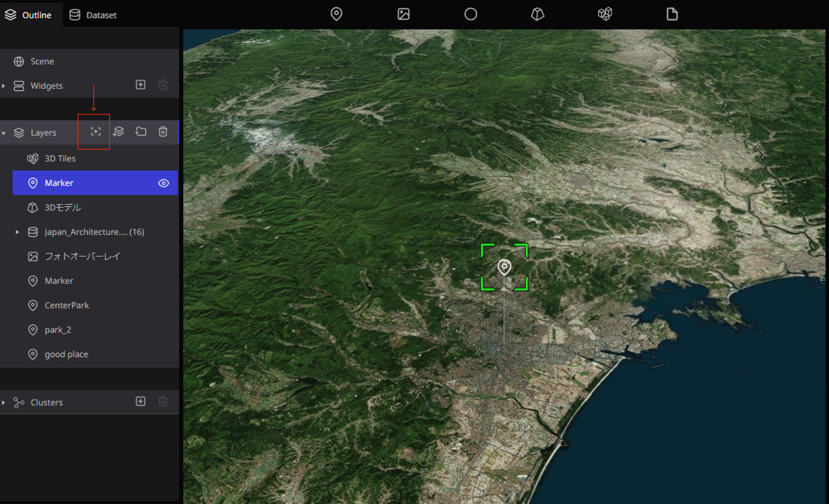
Task: Pick the Sphere (circle) tool icon
Action: tap(470, 14)
